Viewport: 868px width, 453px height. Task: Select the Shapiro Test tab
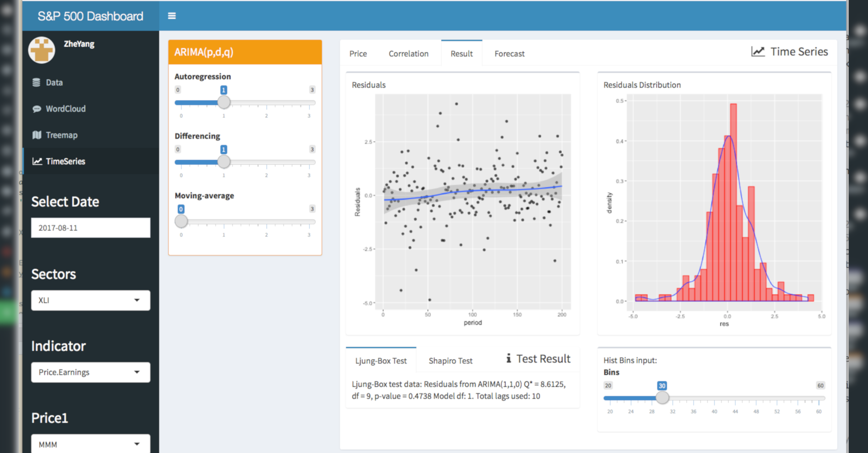tap(450, 361)
